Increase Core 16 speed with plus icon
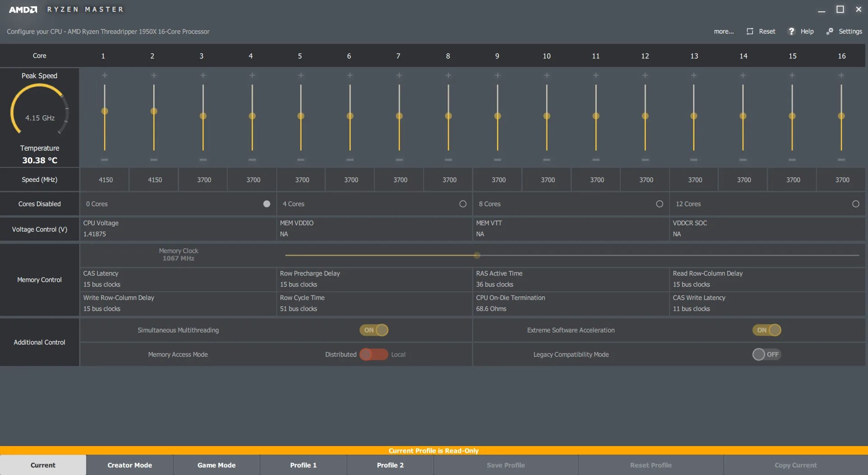The width and height of the screenshot is (868, 475). pyautogui.click(x=841, y=75)
